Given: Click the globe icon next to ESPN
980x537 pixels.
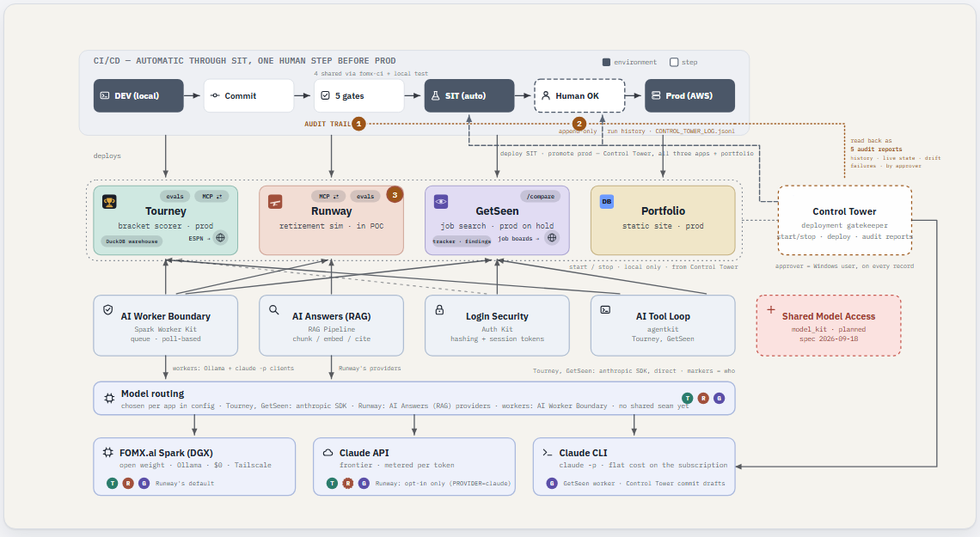Looking at the screenshot, I should (x=220, y=238).
